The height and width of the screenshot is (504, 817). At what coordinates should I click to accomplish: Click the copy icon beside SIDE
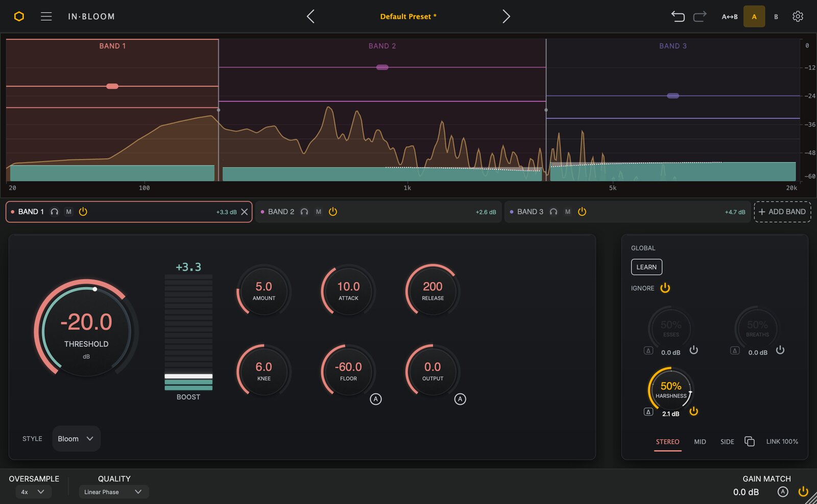pos(750,441)
